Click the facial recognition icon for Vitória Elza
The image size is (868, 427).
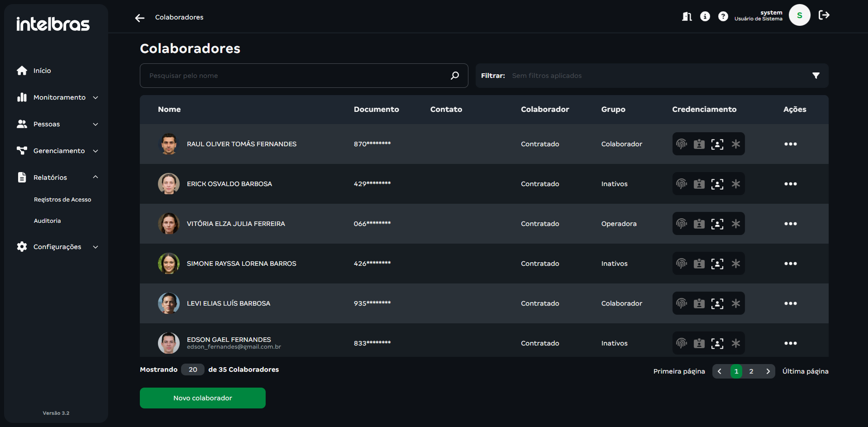tap(717, 224)
